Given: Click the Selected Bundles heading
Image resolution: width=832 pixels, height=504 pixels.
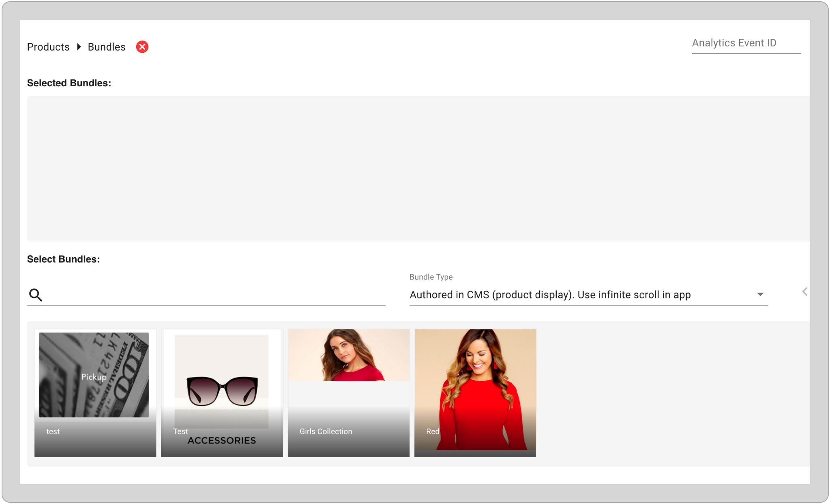Looking at the screenshot, I should tap(69, 83).
